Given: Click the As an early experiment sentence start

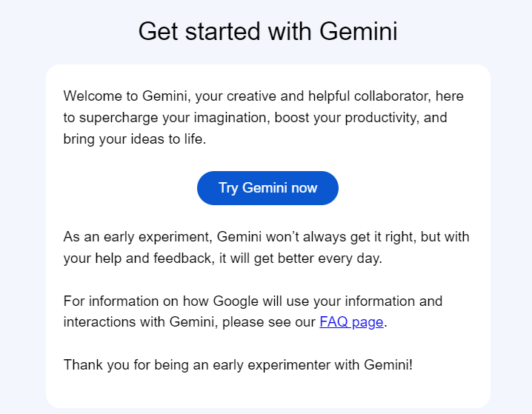Looking at the screenshot, I should pyautogui.click(x=138, y=237).
